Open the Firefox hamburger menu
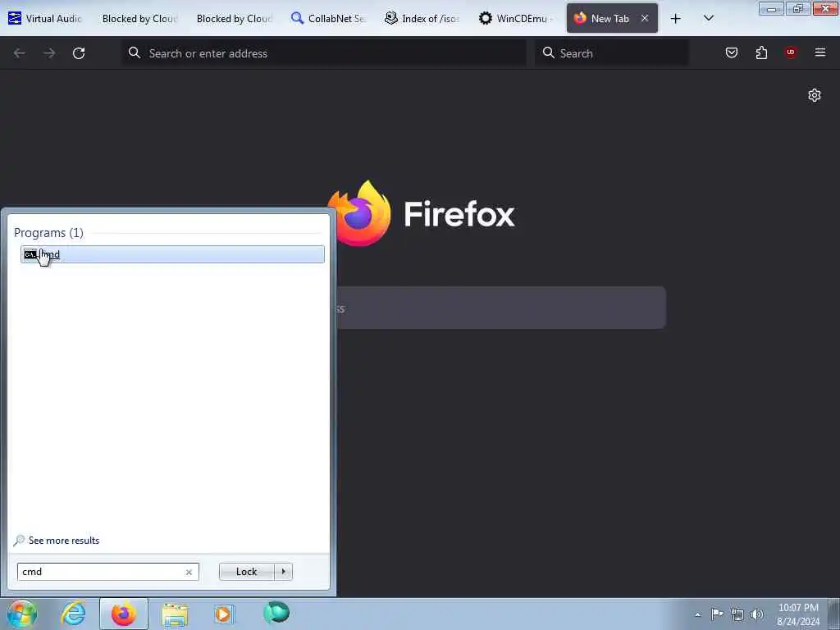 [x=820, y=52]
